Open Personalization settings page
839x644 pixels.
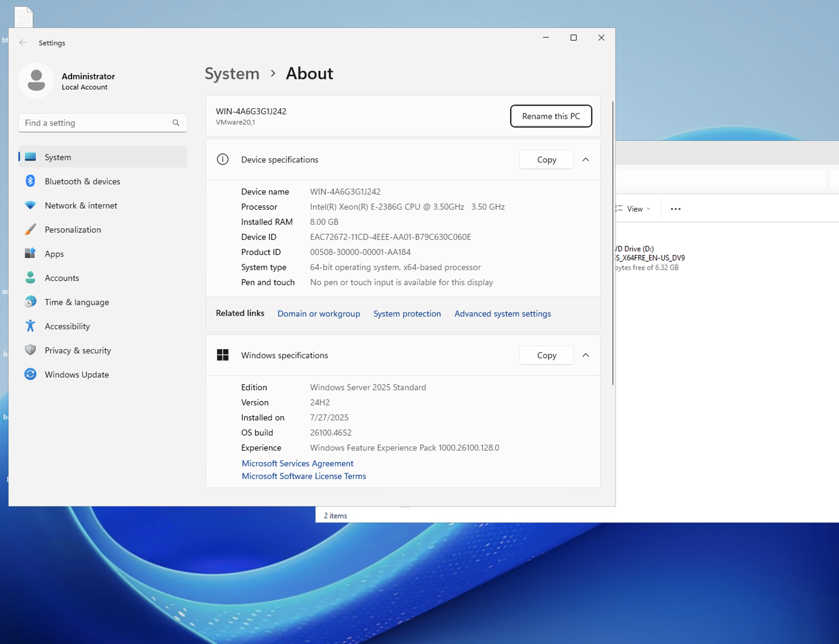click(103, 229)
